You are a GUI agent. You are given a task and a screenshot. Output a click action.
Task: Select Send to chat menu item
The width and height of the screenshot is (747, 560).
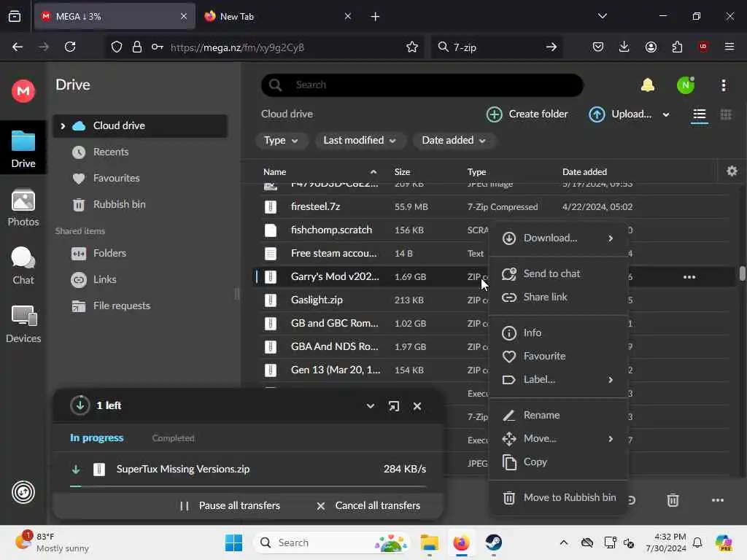pos(558,274)
